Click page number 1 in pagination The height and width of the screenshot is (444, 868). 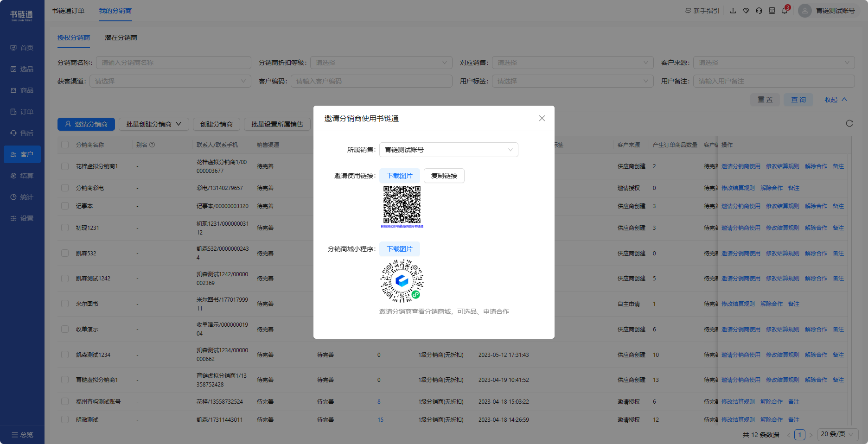(800, 435)
